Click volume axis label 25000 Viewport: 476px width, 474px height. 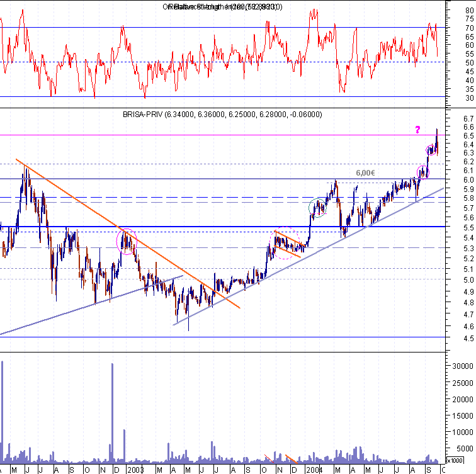coord(463,383)
